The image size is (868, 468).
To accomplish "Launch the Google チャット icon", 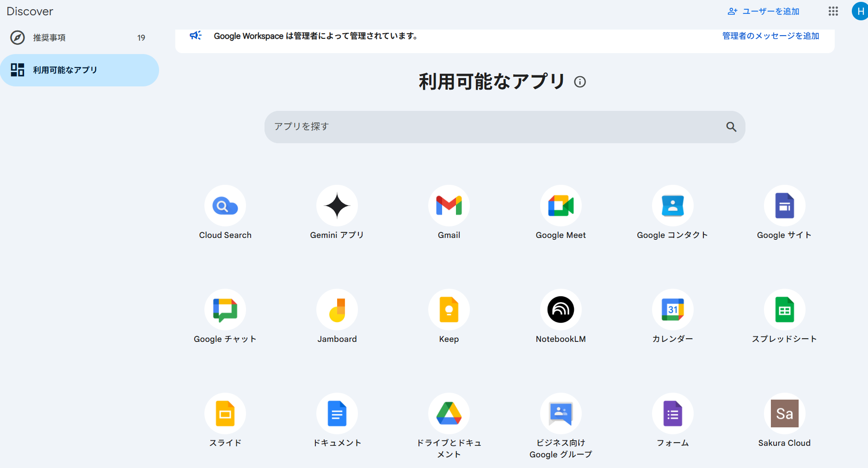I will tap(225, 310).
